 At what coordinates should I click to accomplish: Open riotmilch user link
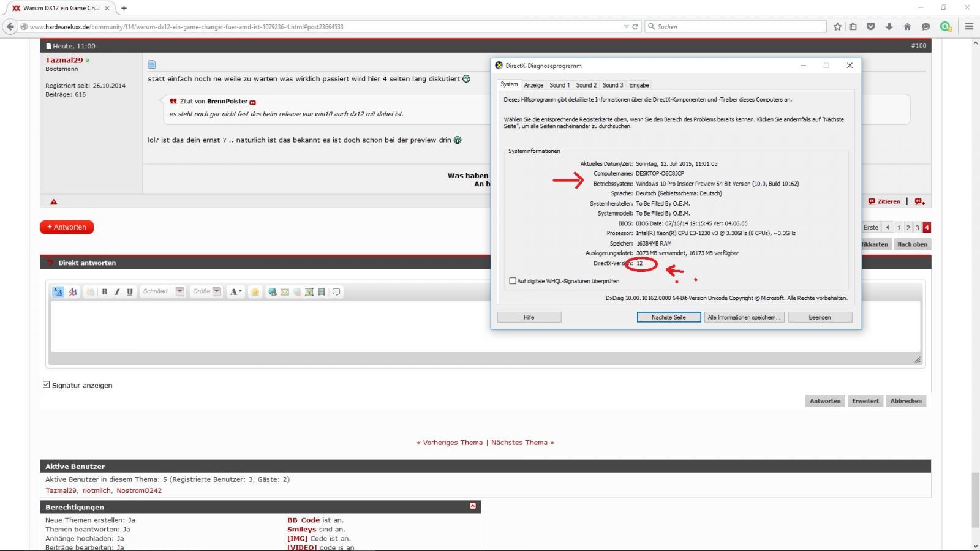click(x=97, y=490)
